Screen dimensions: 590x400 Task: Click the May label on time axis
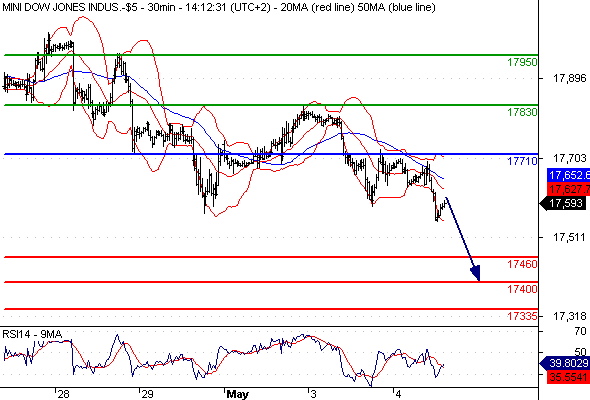[x=237, y=394]
